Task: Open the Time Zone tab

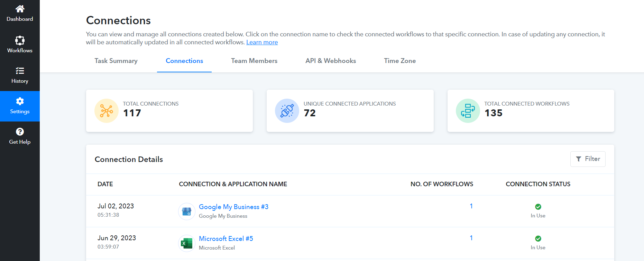Action: click(x=400, y=61)
